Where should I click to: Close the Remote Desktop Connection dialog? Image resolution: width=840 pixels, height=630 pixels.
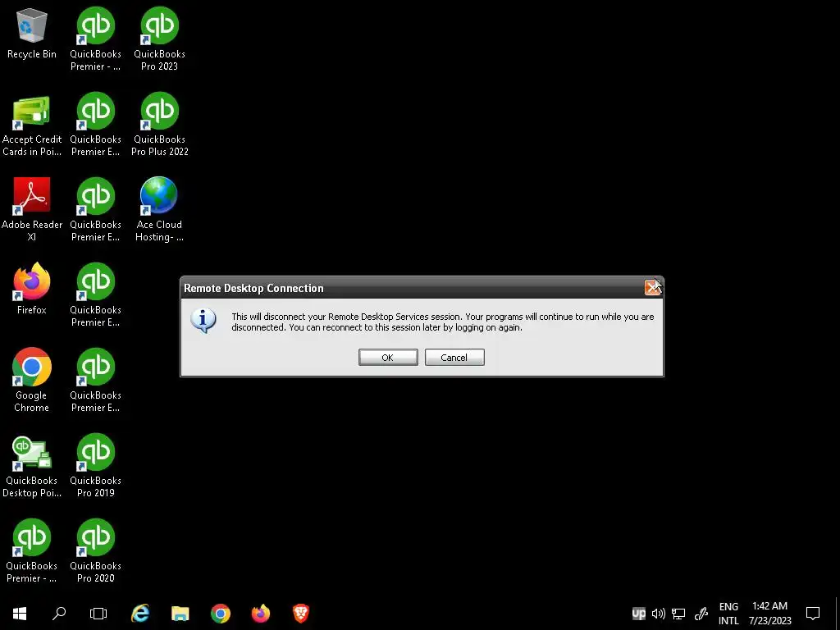pos(652,288)
